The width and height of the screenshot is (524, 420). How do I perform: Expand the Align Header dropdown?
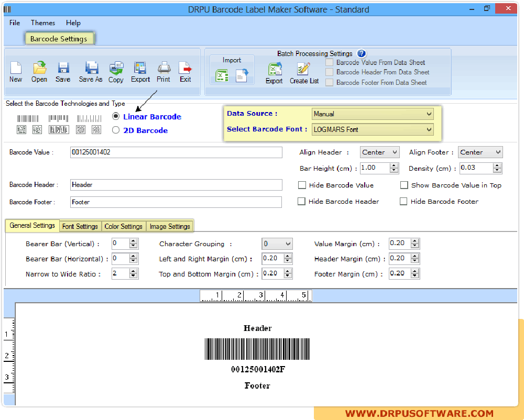380,152
